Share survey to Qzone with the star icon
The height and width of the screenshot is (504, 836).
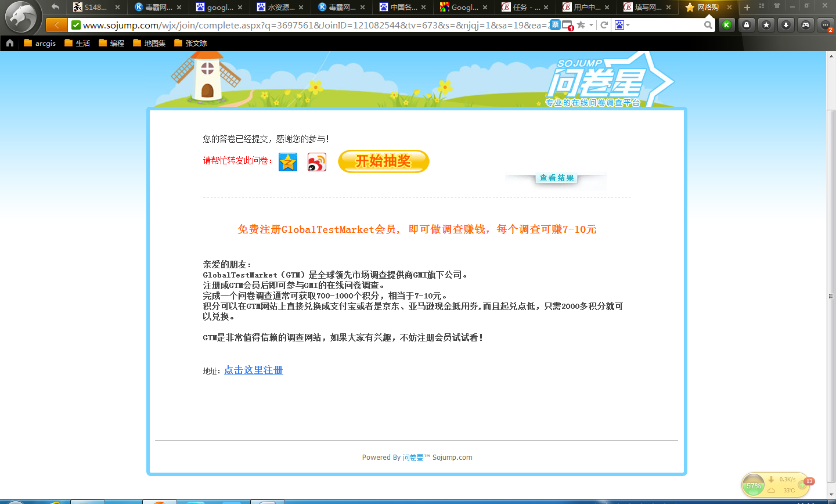(x=288, y=162)
